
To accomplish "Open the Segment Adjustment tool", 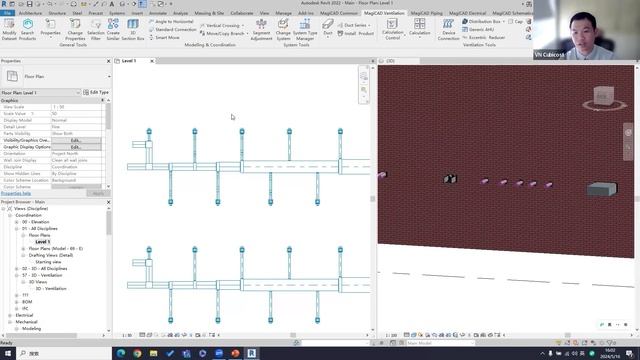I will coord(261,29).
